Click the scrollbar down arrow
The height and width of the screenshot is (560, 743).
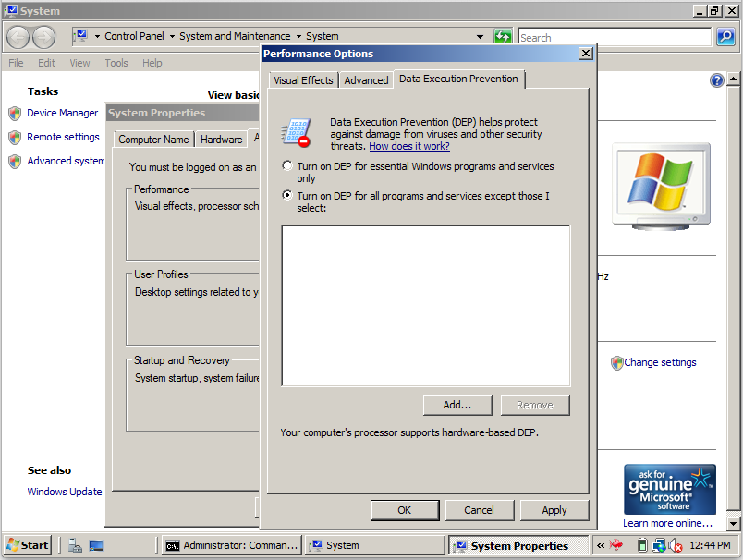733,524
